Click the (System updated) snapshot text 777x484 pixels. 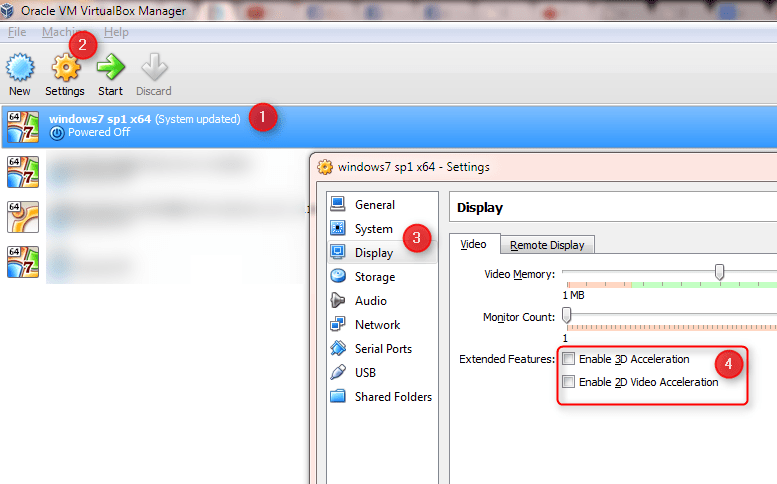(198, 119)
